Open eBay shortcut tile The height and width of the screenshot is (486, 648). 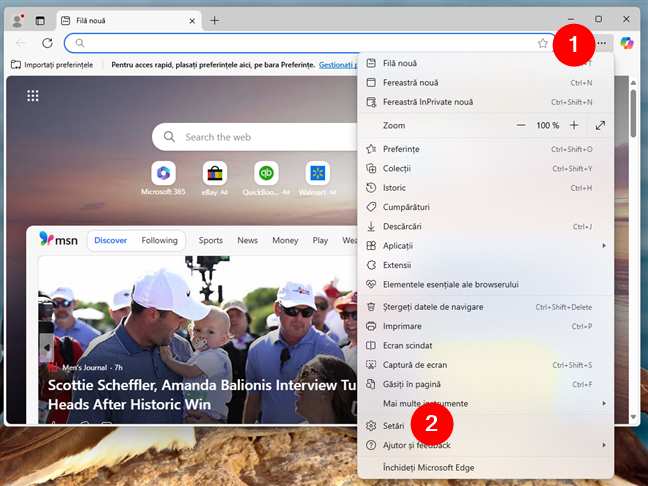[x=214, y=179]
